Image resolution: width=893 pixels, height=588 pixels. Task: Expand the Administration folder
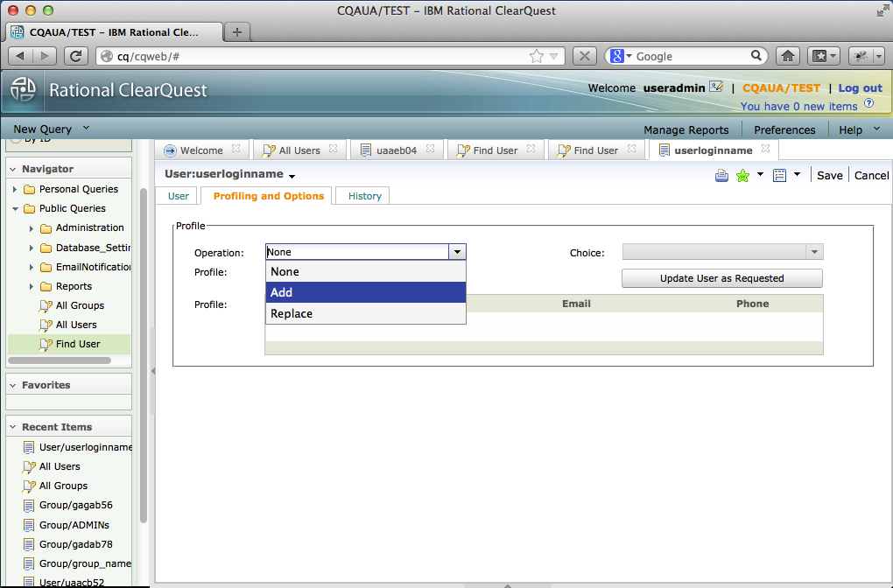(32, 228)
